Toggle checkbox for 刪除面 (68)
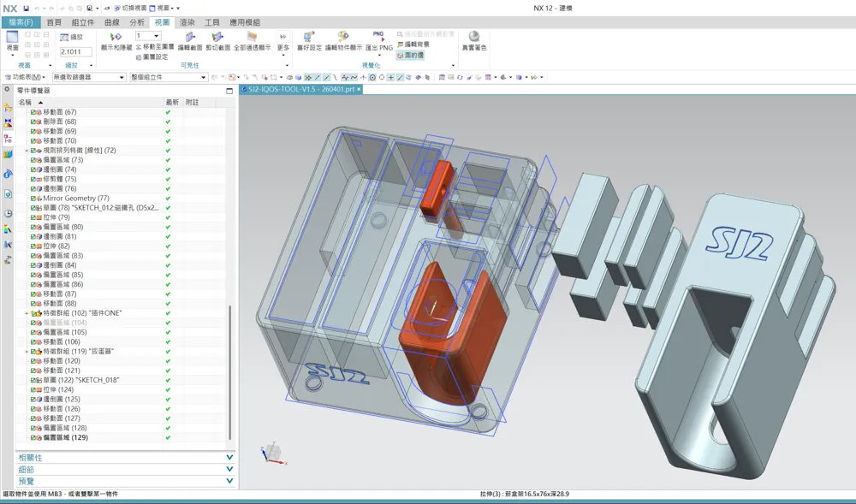This screenshot has width=856, height=504. (x=33, y=122)
